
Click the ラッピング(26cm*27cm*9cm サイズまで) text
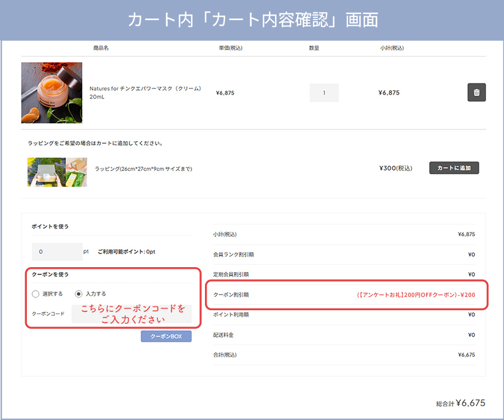coord(143,169)
